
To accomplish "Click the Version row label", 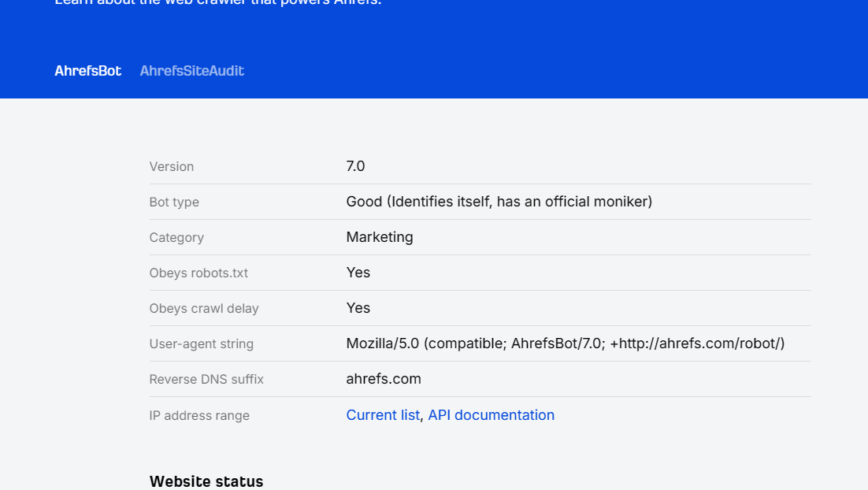I will [172, 167].
